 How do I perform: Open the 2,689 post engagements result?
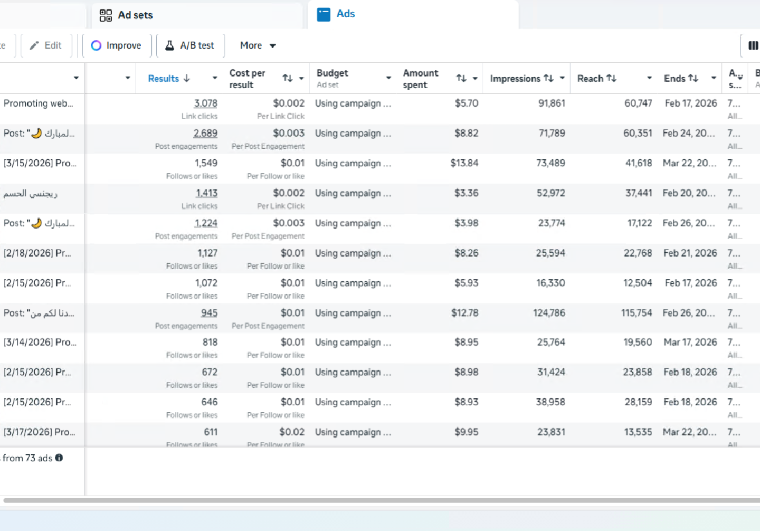click(205, 134)
